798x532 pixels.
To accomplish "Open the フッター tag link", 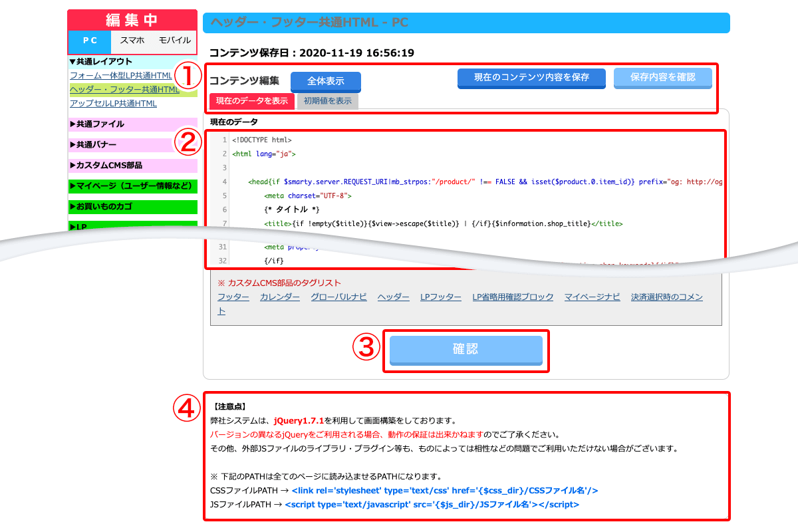I will (233, 297).
